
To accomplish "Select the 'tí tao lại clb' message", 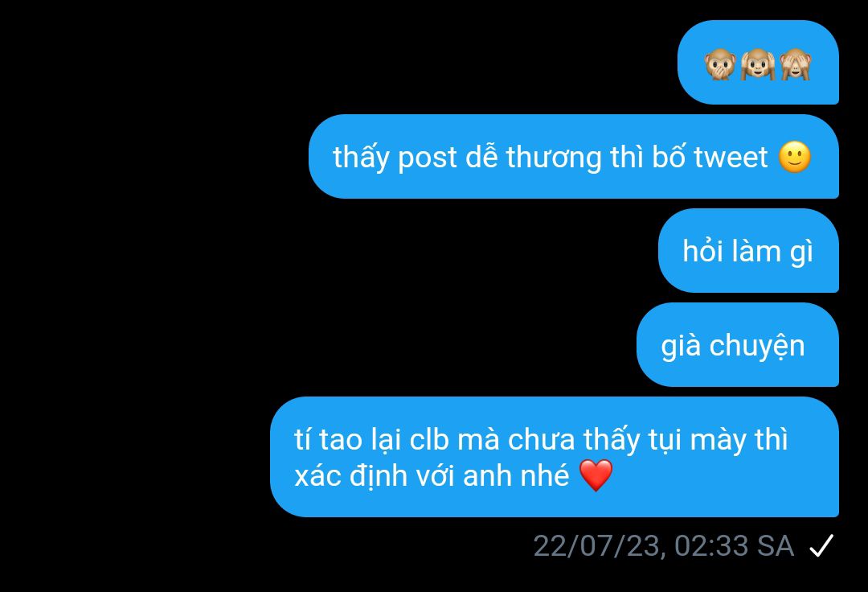I will 555,457.
